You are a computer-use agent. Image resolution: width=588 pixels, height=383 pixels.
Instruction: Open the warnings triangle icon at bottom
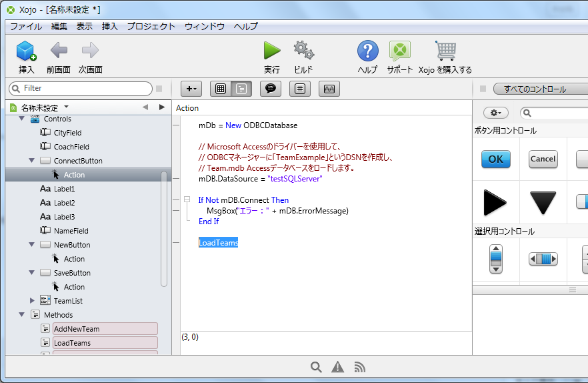click(338, 367)
